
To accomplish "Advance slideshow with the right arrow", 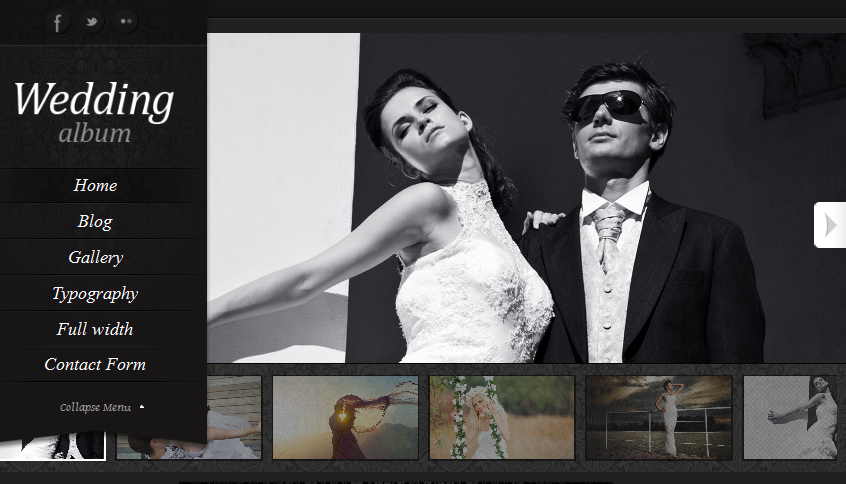I will point(830,225).
